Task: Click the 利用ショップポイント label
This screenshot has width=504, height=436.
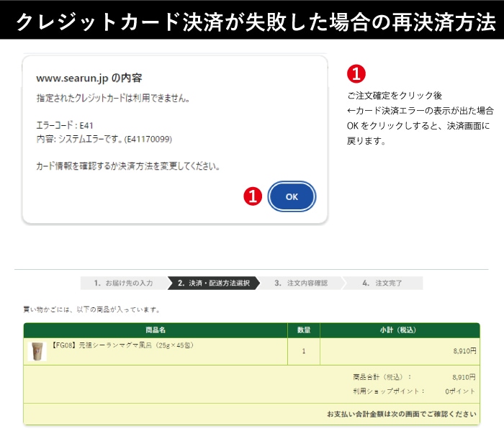Action: (389, 391)
